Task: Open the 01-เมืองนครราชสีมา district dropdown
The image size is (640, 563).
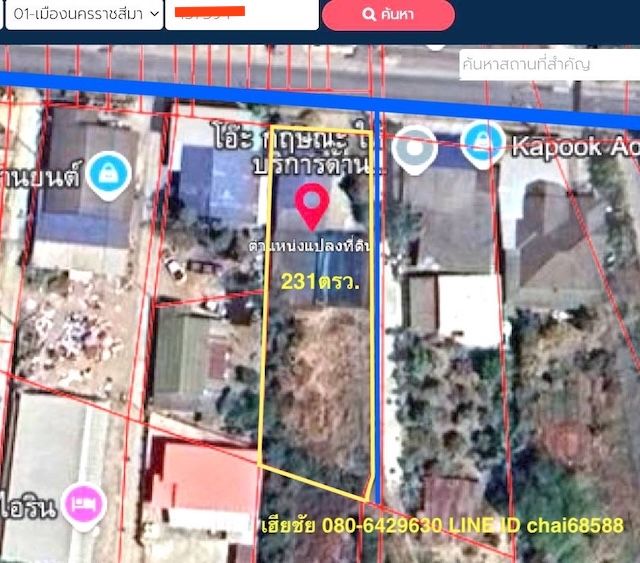Action: 80,15
